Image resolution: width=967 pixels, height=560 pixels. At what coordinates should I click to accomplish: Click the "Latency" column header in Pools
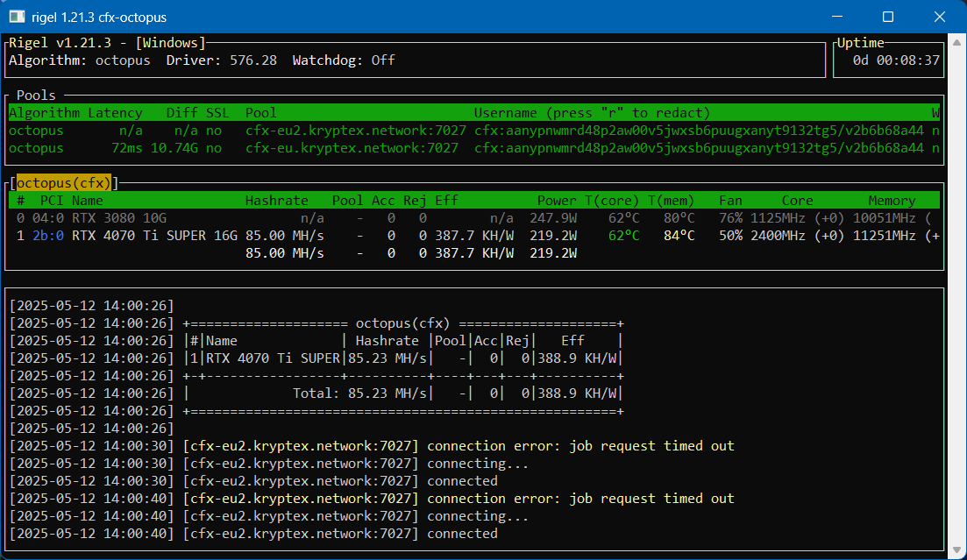(x=116, y=113)
